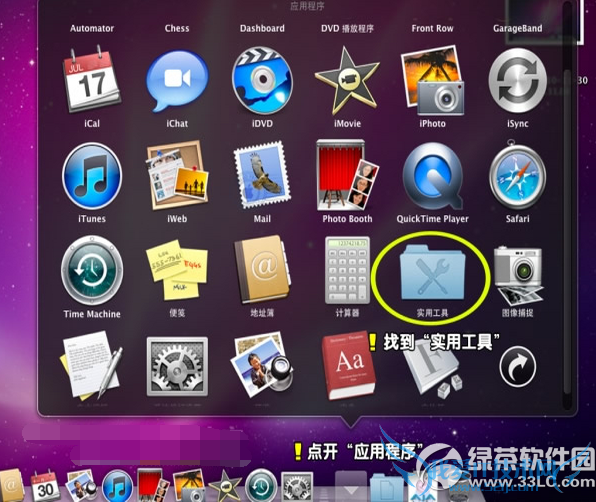Open iCal showing 30 in the Dock

click(45, 486)
